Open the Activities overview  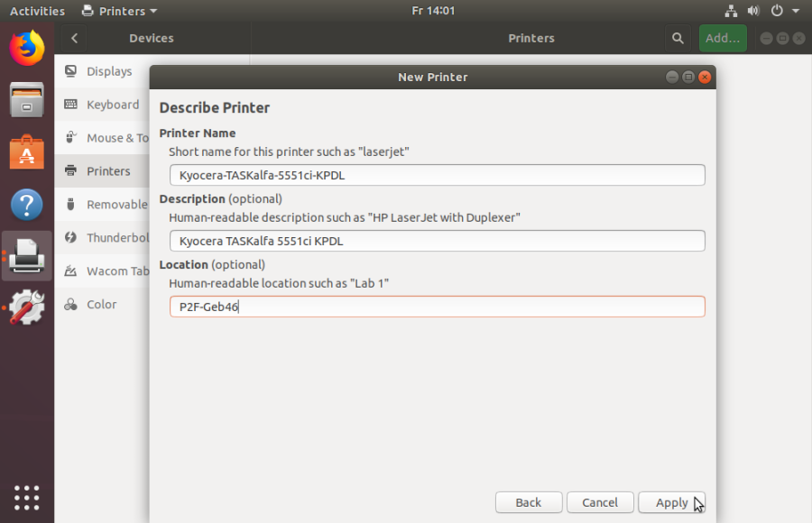tap(37, 11)
